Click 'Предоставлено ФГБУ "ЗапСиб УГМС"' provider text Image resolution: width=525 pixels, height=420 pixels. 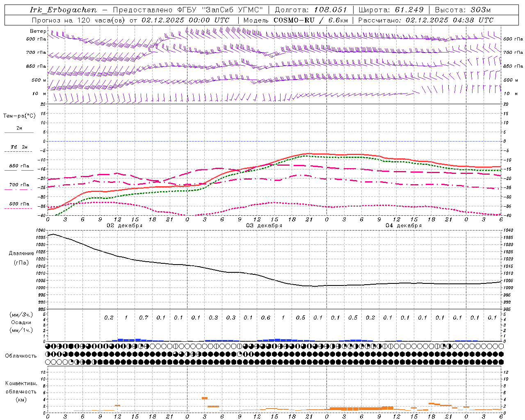[187, 10]
